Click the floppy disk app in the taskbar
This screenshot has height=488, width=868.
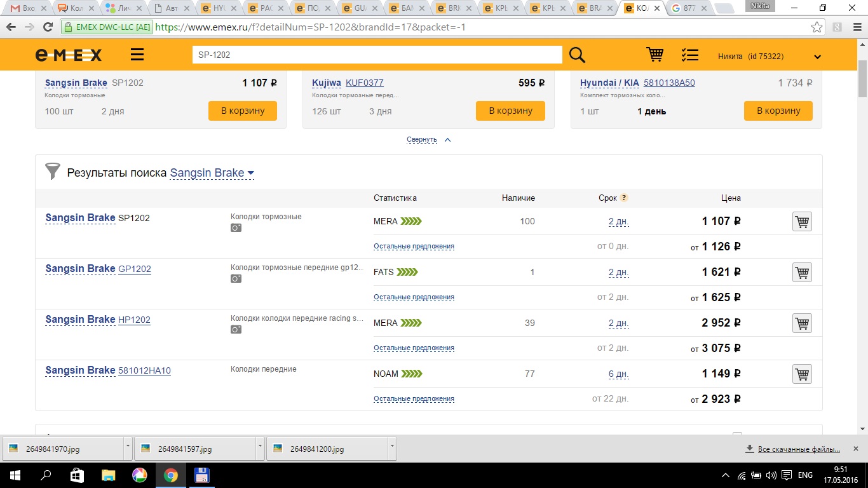pyautogui.click(x=201, y=475)
